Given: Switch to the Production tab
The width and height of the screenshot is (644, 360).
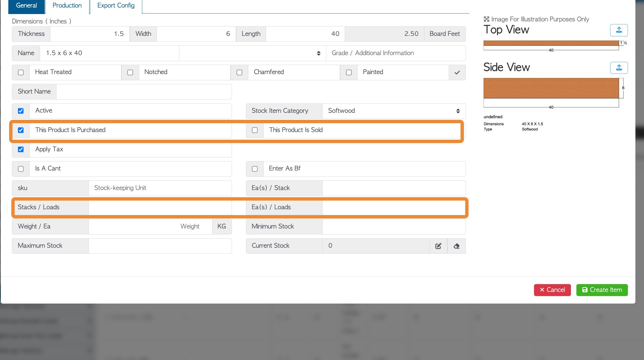Looking at the screenshot, I should pos(67,5).
